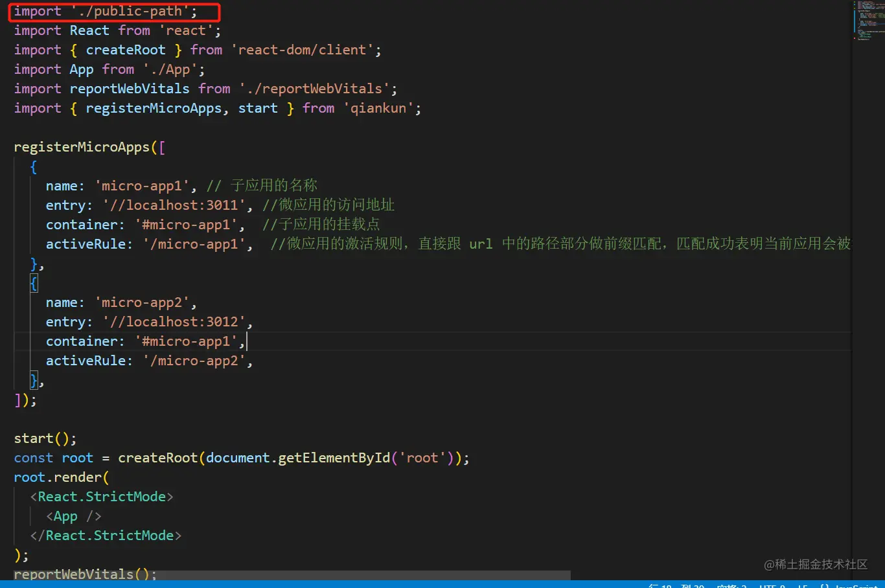Screen dimensions: 885x588
Task: Click the 'qiankun' package string
Action: (x=378, y=108)
